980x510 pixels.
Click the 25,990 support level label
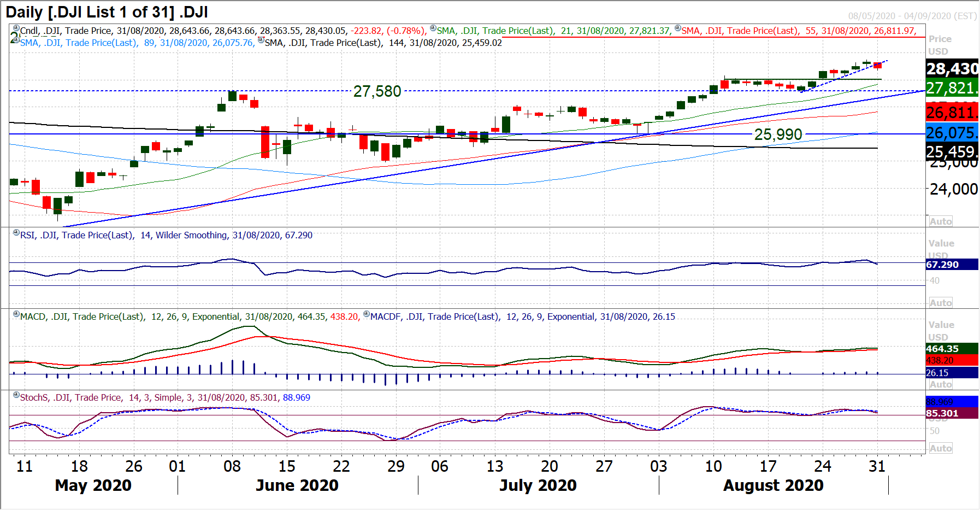[778, 134]
